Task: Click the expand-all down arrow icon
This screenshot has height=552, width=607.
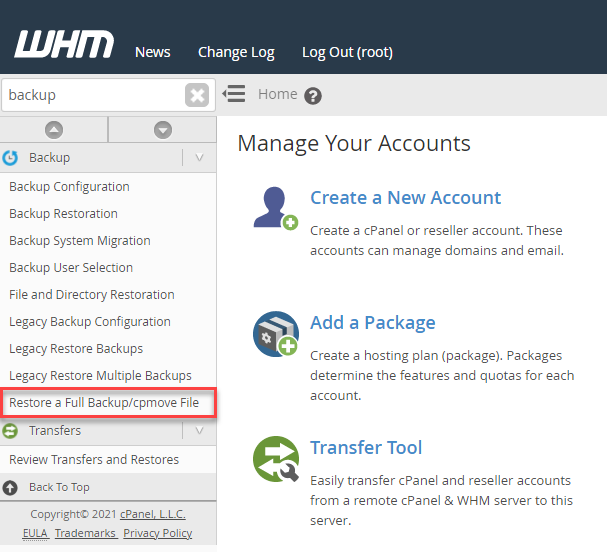Action: pos(163,130)
